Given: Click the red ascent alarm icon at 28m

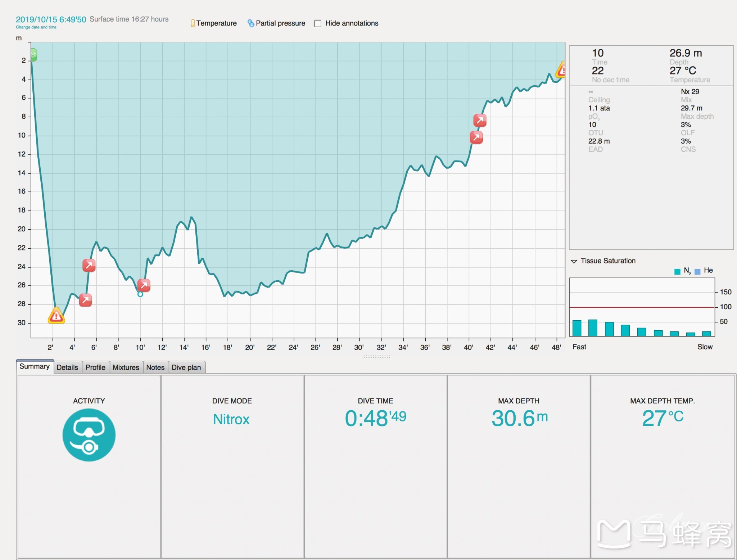Looking at the screenshot, I should [85, 300].
